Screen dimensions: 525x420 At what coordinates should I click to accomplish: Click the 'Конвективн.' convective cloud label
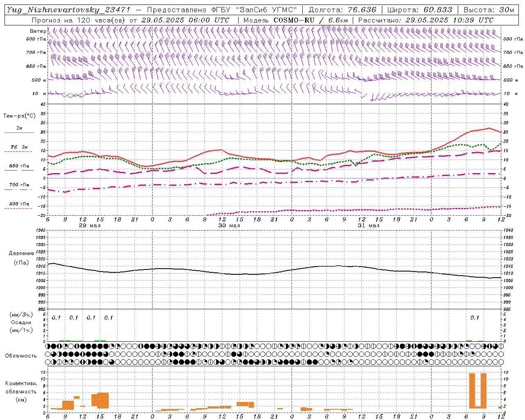point(21,383)
